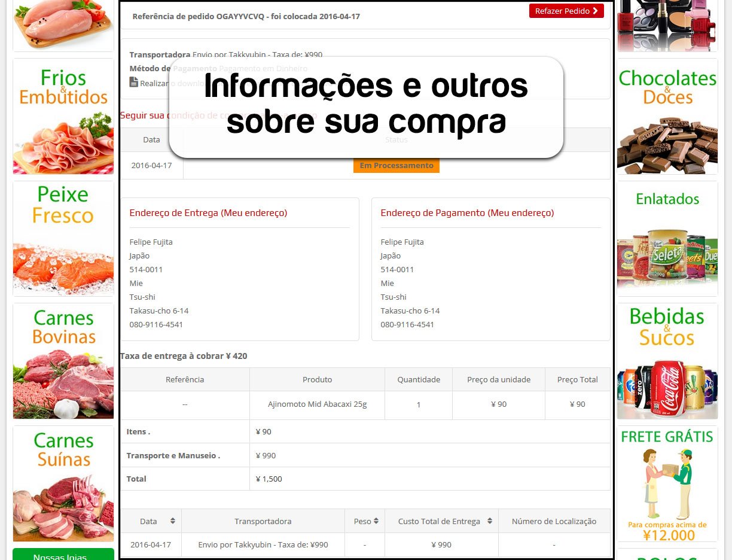This screenshot has height=560, width=732.
Task: Open the Bebidas & Sucos category banner
Action: pyautogui.click(x=667, y=361)
